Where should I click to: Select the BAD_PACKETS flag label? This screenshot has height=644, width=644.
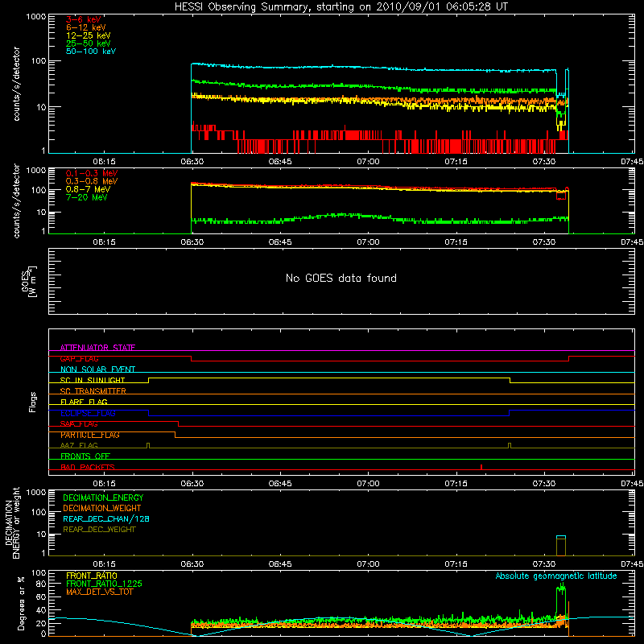pyautogui.click(x=88, y=467)
